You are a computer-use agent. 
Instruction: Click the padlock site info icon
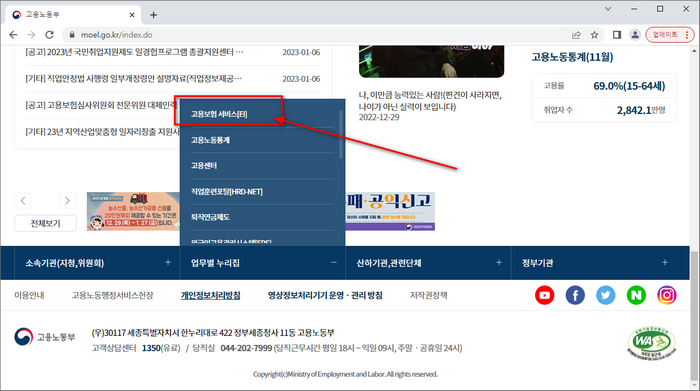(71, 35)
